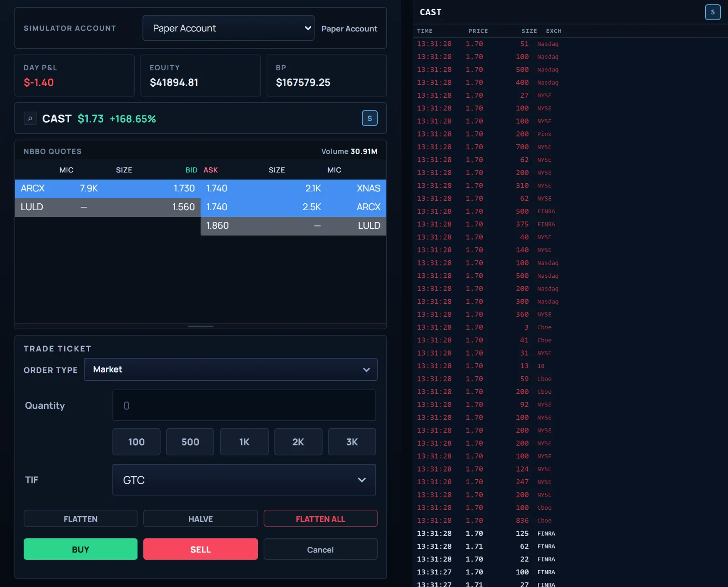
Task: Set quantity with the 1K preset button
Action: point(244,442)
